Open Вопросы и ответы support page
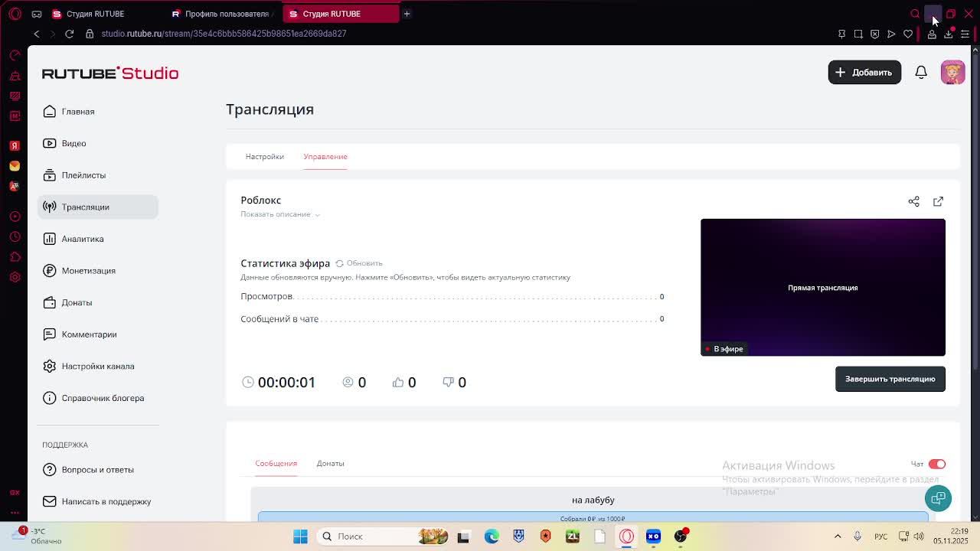The image size is (980, 551). click(97, 470)
